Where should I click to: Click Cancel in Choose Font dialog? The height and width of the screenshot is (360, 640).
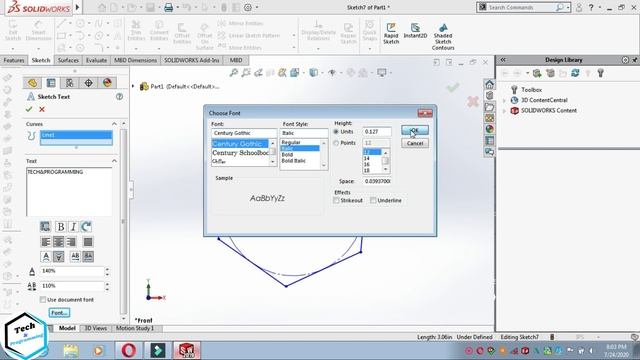click(x=415, y=143)
